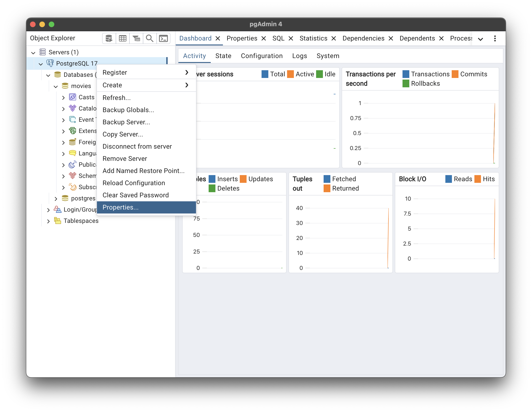The image size is (532, 412).
Task: Open the tab overflow chevron dropdown
Action: (x=480, y=39)
